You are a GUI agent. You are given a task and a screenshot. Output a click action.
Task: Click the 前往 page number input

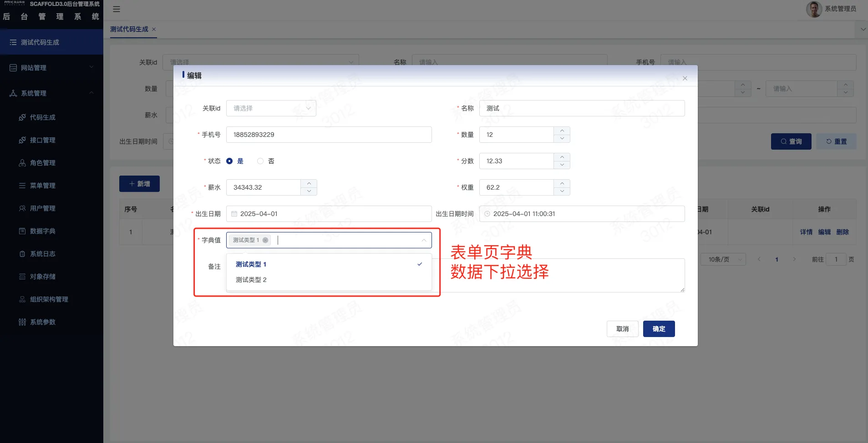coord(836,259)
